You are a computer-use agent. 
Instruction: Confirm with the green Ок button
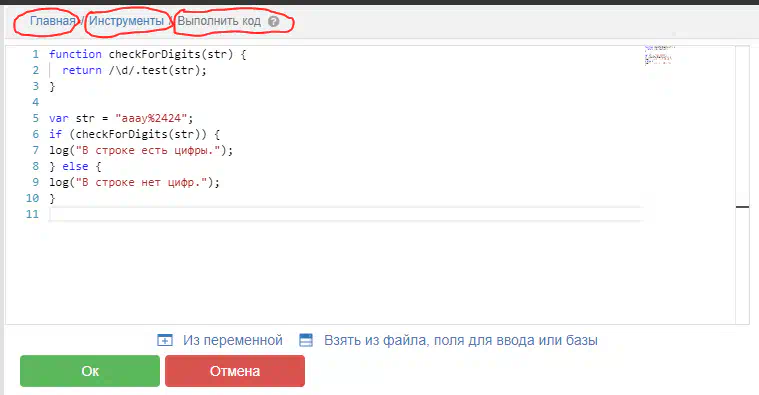click(x=90, y=371)
